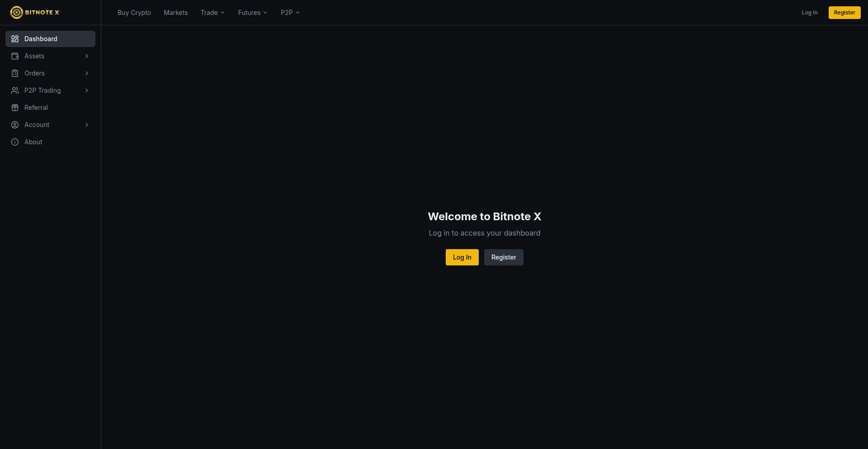
Task: Select the Orders label in the sidebar
Action: [34, 73]
